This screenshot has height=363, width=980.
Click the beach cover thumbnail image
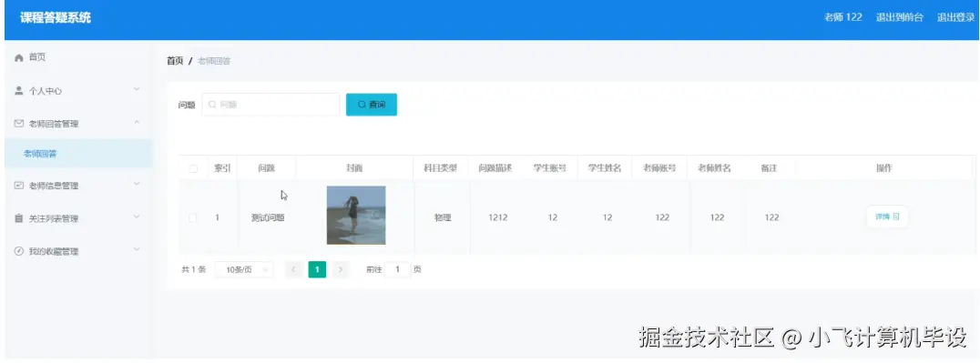pyautogui.click(x=355, y=215)
